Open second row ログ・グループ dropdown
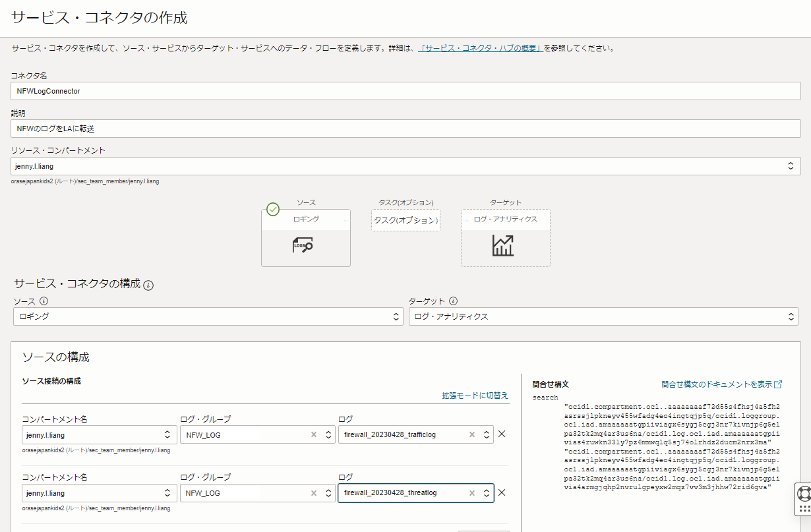811x532 pixels. pyautogui.click(x=329, y=493)
